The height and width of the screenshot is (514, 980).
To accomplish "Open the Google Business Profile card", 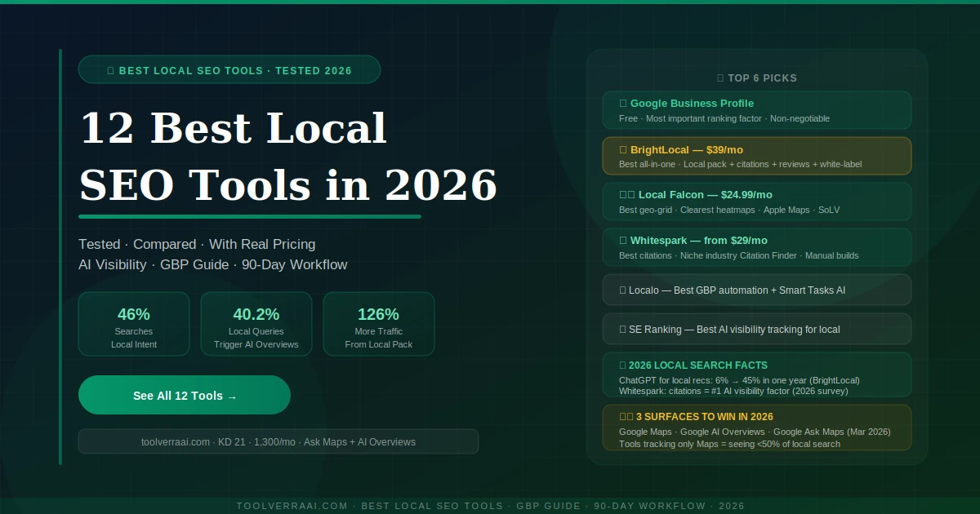I will [757, 110].
